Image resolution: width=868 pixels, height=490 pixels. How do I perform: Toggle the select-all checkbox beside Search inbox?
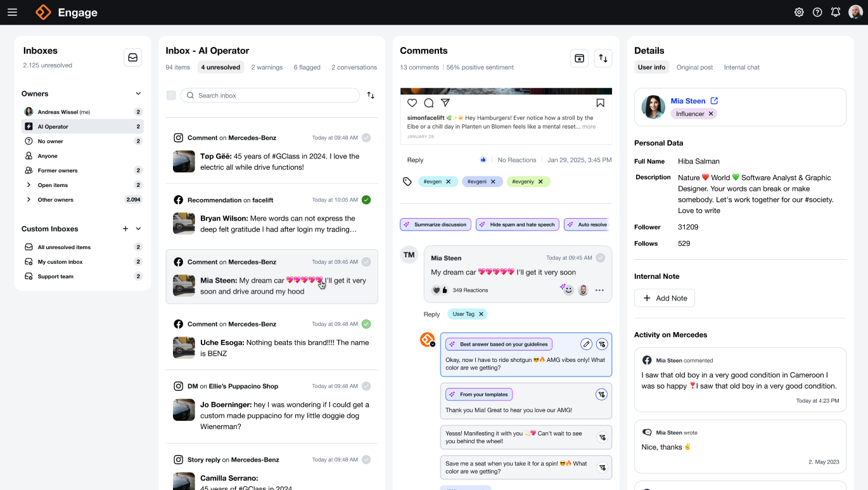171,95
